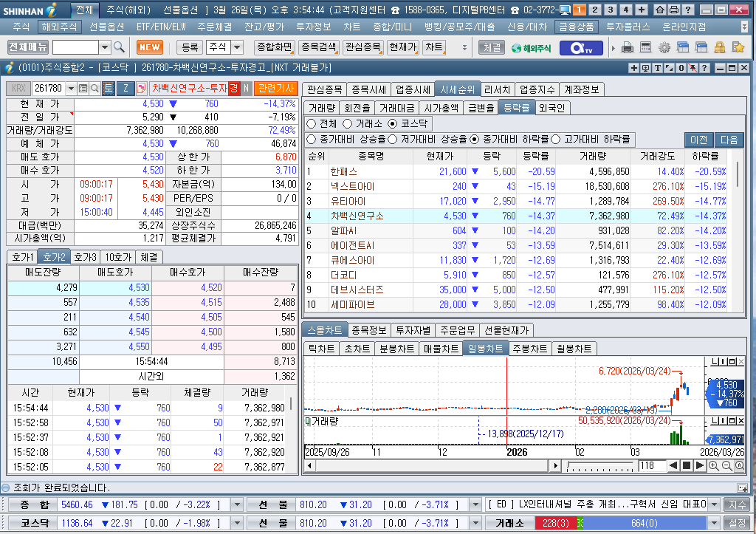Click the blue Z button
756x534 pixels.
(x=126, y=89)
